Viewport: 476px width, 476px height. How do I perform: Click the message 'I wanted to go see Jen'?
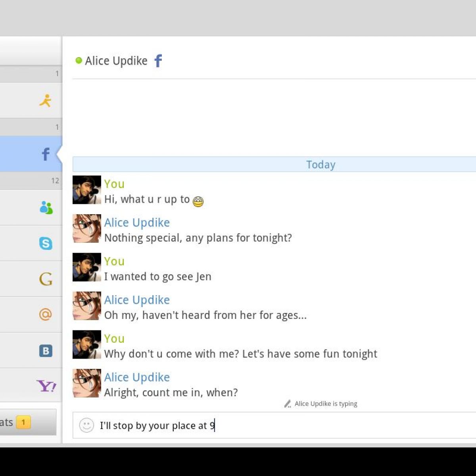pos(157,276)
